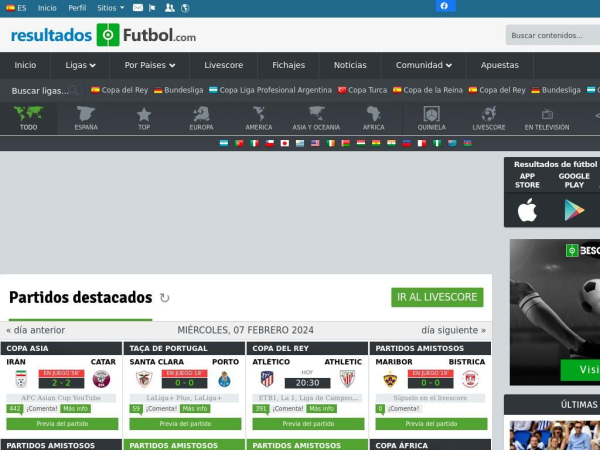Click the resultadosFutbol.com logo
Viewport: 600px width, 450px height.
(x=103, y=35)
